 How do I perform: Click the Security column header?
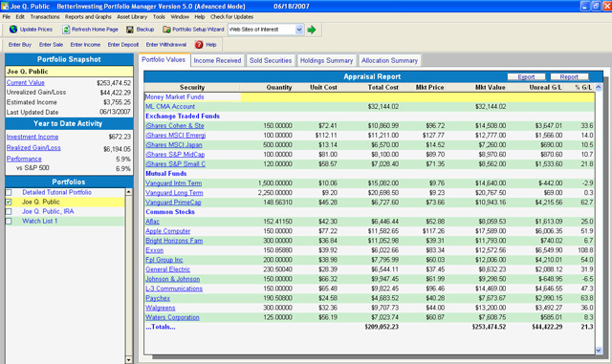[x=192, y=87]
